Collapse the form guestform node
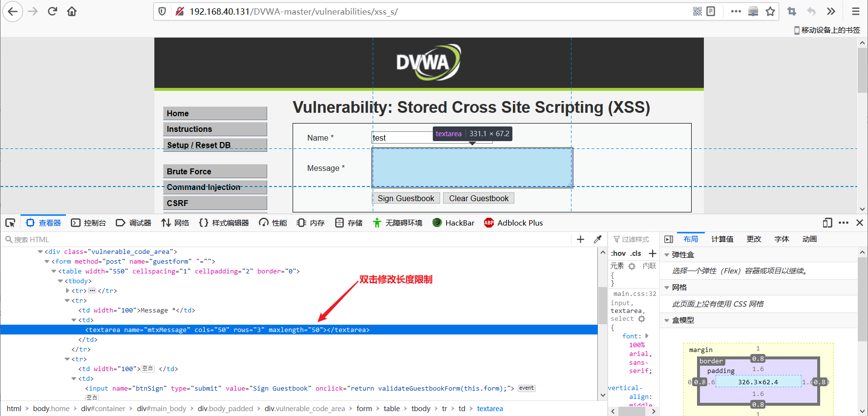 (x=47, y=261)
